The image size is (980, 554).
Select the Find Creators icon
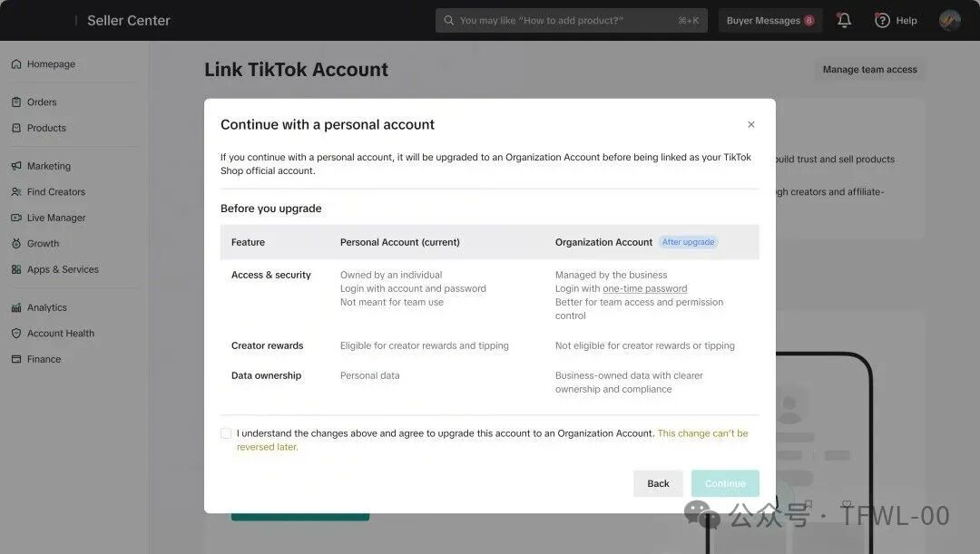click(16, 191)
